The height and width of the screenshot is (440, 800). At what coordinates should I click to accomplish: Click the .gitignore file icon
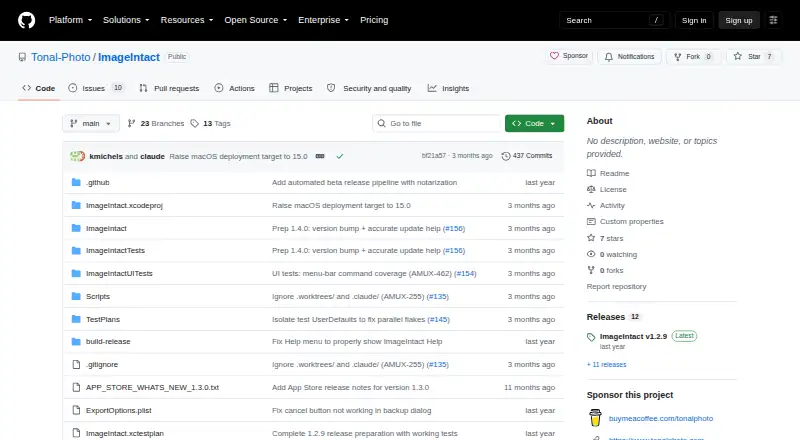point(76,364)
